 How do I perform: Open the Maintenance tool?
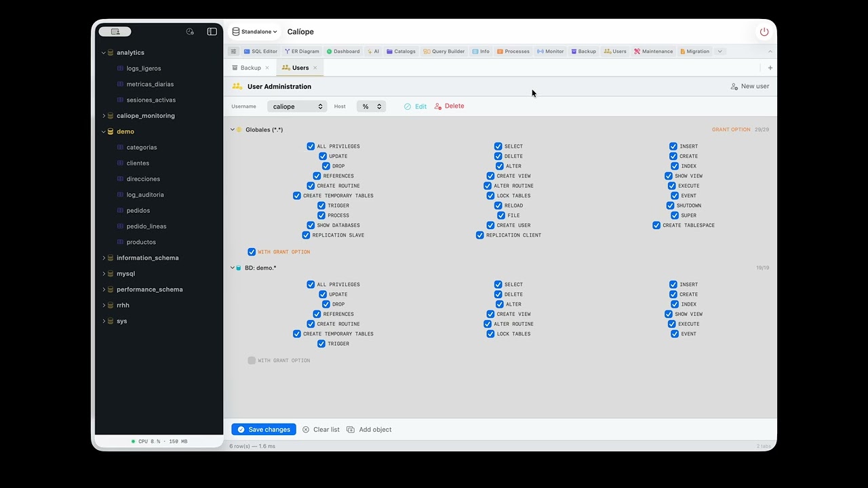tap(654, 52)
